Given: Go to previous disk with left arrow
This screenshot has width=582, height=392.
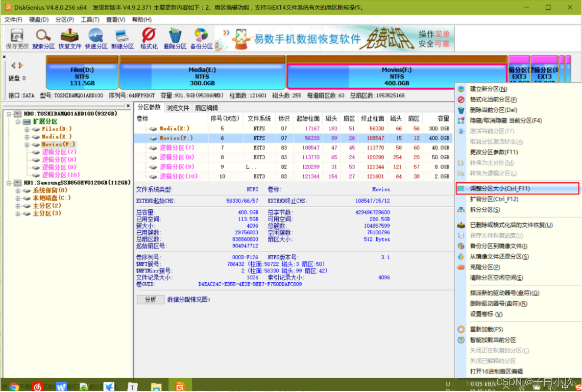Looking at the screenshot, I should pos(13,65).
